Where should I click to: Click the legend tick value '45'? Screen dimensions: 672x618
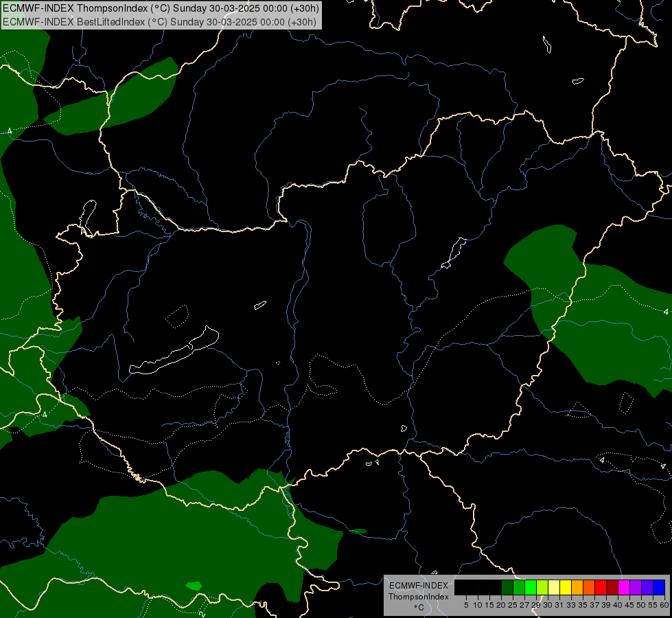point(629,605)
